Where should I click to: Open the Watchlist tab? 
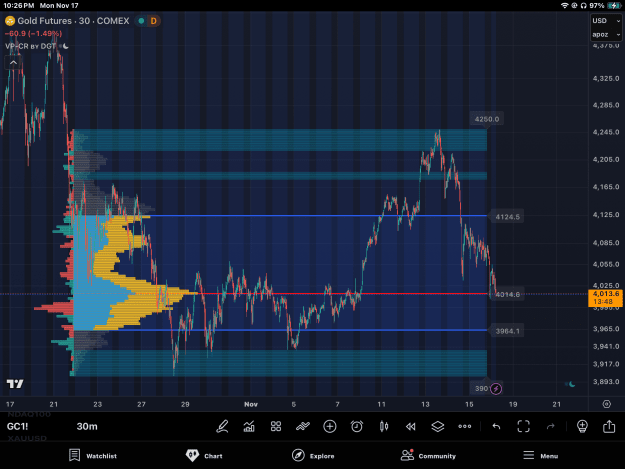[93, 455]
